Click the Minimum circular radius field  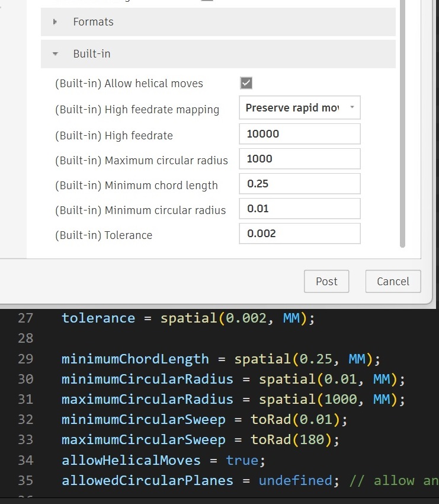300,209
